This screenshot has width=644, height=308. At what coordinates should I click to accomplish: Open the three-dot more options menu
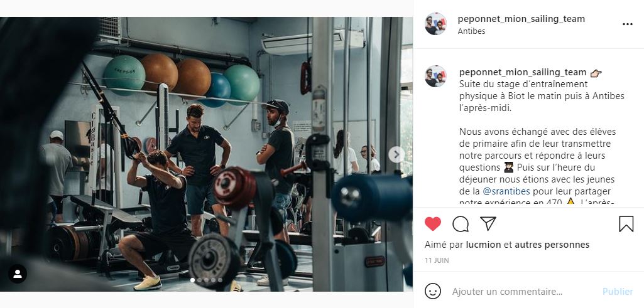coord(627,24)
